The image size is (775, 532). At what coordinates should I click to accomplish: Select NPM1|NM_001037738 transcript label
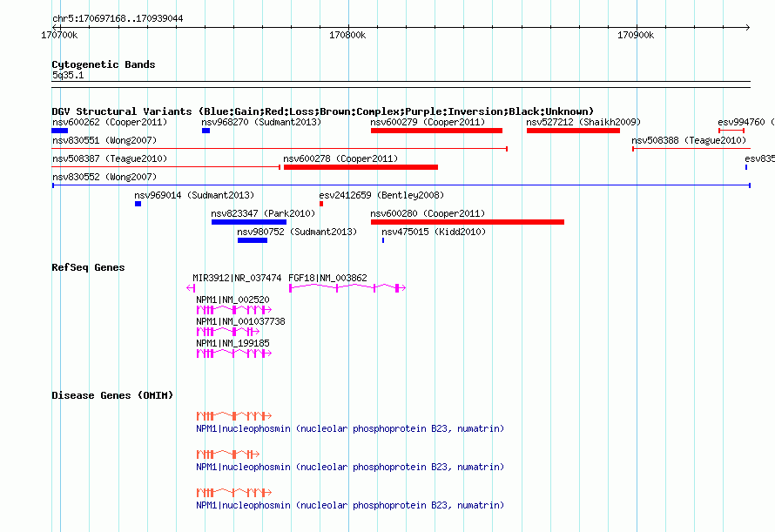[240, 321]
